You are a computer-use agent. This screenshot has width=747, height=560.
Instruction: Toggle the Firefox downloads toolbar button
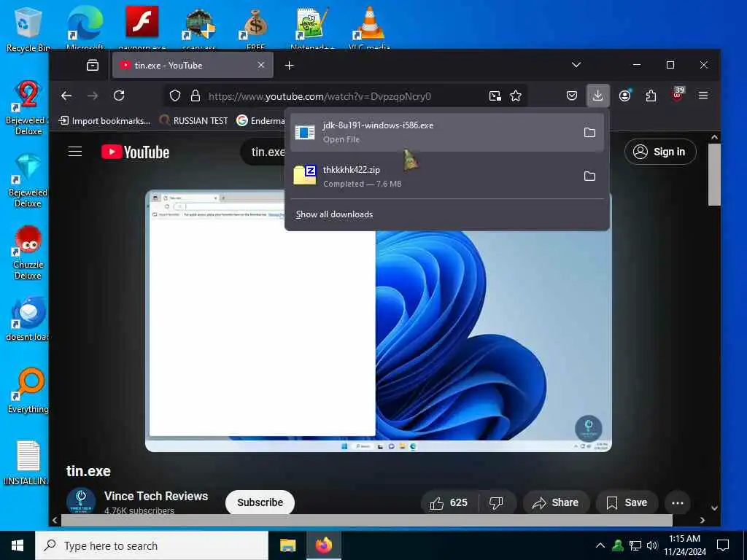click(598, 96)
